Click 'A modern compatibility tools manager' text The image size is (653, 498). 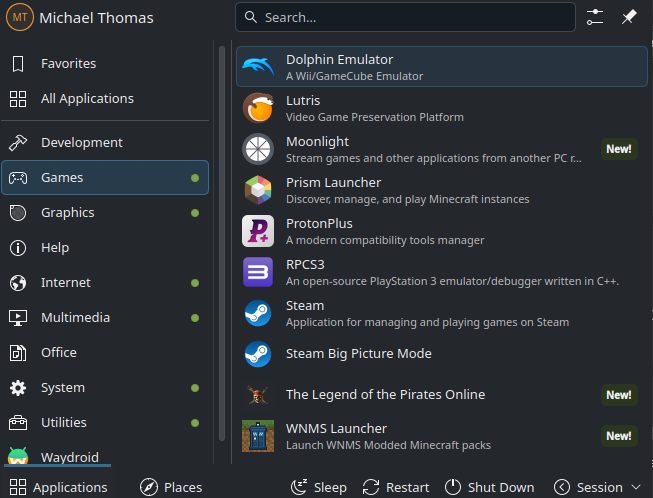pyautogui.click(x=385, y=240)
